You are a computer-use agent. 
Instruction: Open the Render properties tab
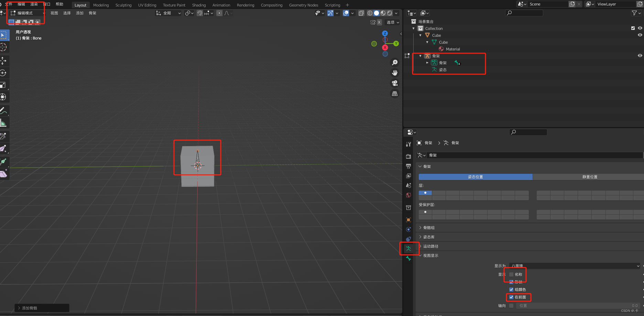(408, 156)
